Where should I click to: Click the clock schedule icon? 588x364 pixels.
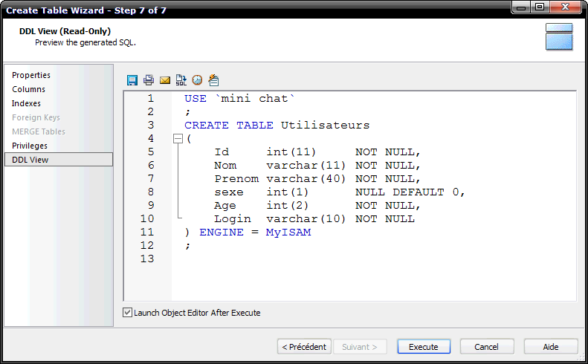point(197,80)
